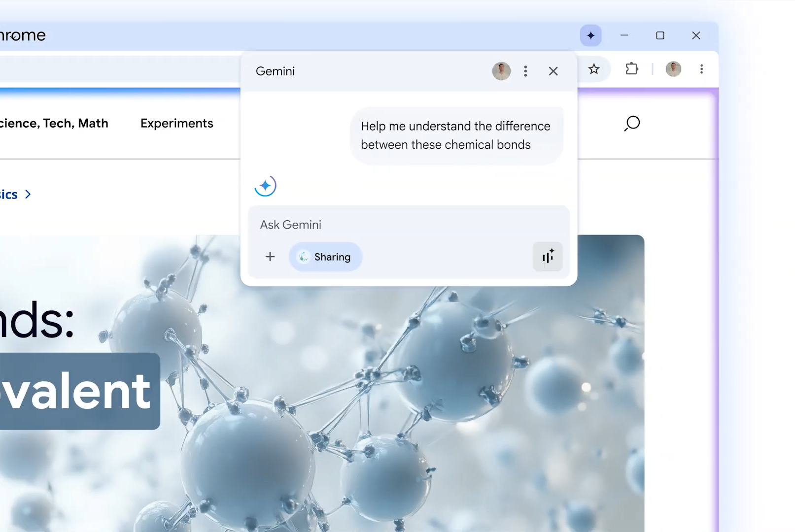Select the user's chat message bubble
This screenshot has width=795, height=532.
point(456,135)
